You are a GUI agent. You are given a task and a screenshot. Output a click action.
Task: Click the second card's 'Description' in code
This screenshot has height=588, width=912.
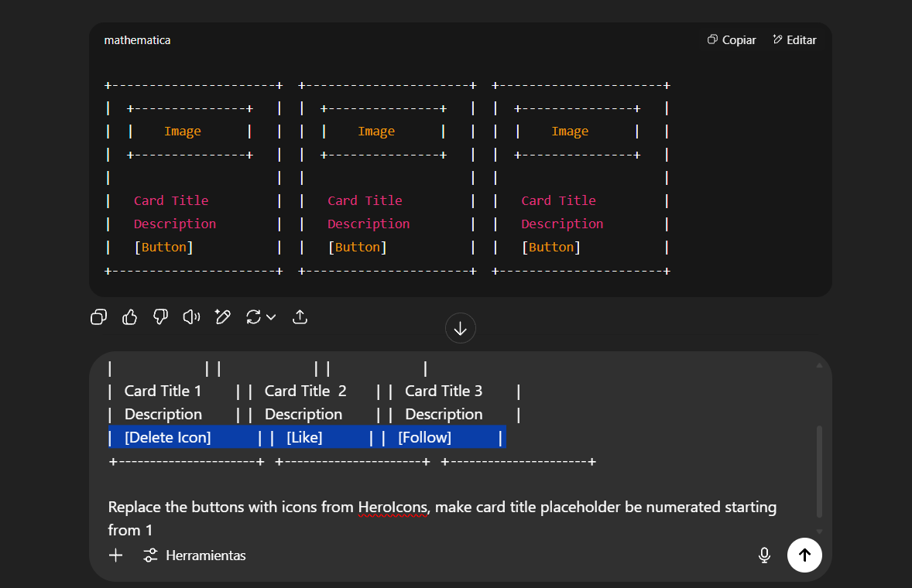pyautogui.click(x=369, y=224)
